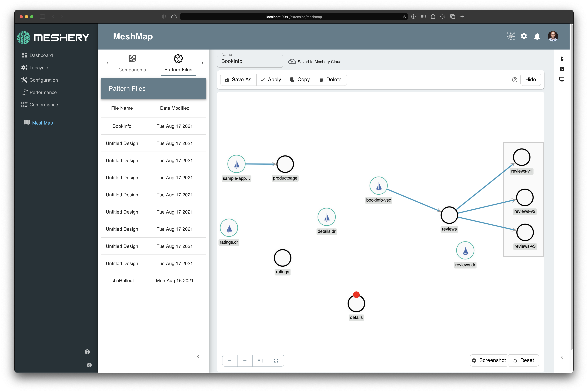This screenshot has width=588, height=392.
Task: Sort by Date Modified column
Action: (175, 108)
